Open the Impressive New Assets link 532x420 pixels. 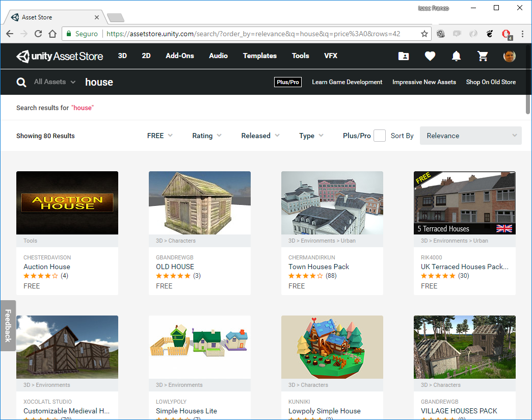(424, 82)
